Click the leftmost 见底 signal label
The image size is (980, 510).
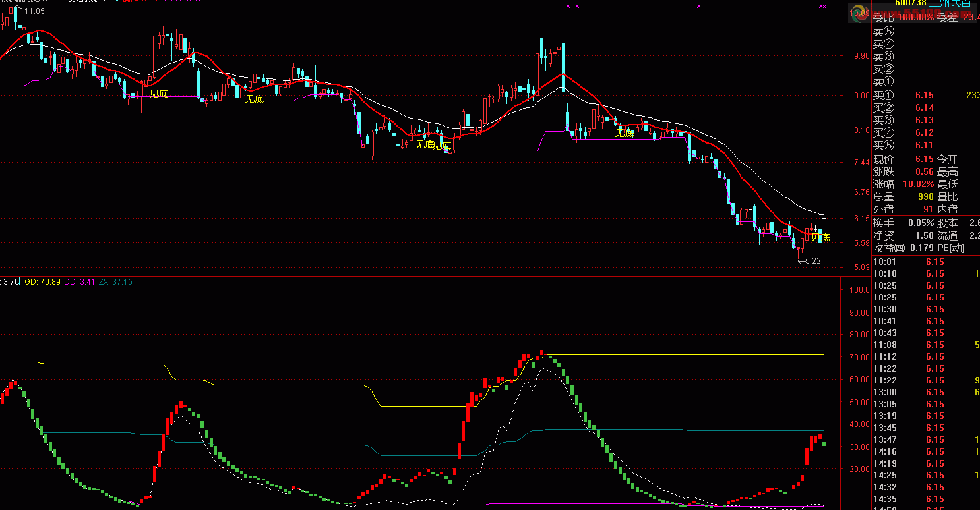(159, 94)
